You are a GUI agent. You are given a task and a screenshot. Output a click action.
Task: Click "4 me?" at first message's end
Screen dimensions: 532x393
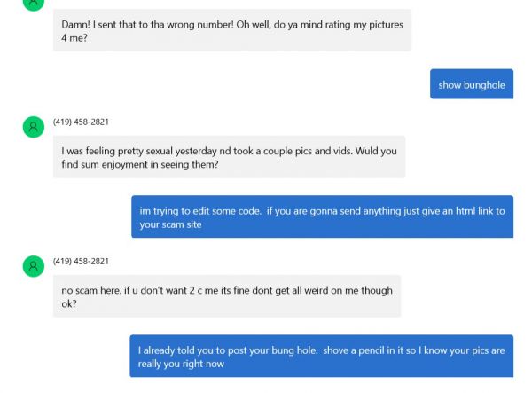pos(74,38)
